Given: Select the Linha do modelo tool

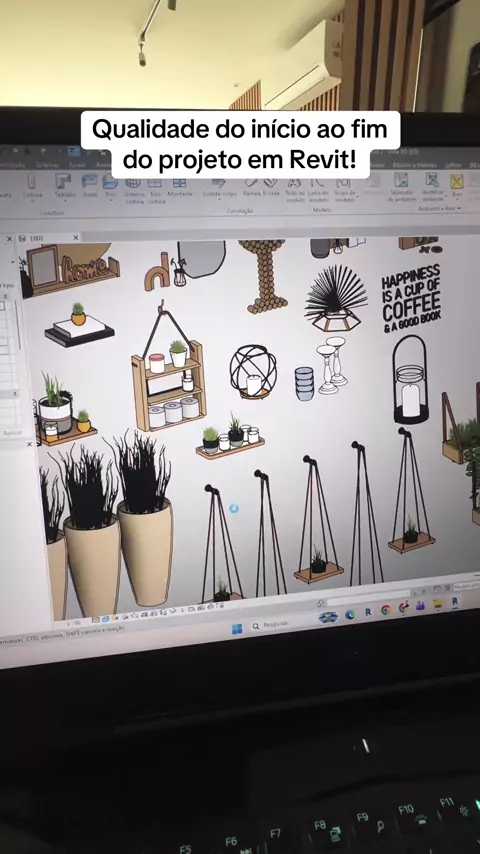Looking at the screenshot, I should tap(318, 189).
